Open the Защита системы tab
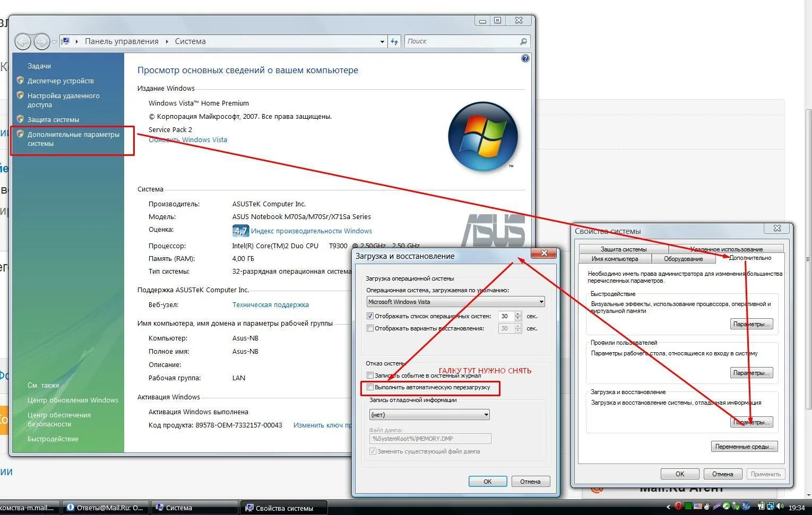This screenshot has height=515, width=812. click(x=624, y=249)
